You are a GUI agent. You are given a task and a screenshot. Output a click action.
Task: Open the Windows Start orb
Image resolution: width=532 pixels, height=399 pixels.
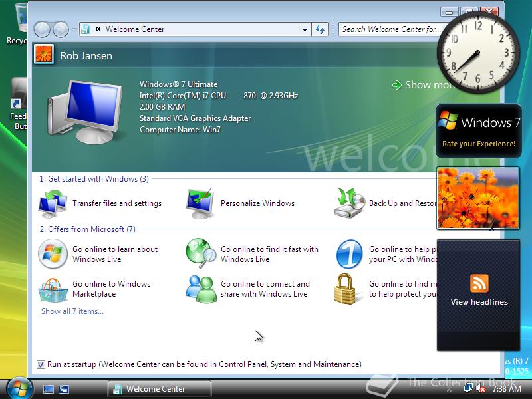[20, 388]
